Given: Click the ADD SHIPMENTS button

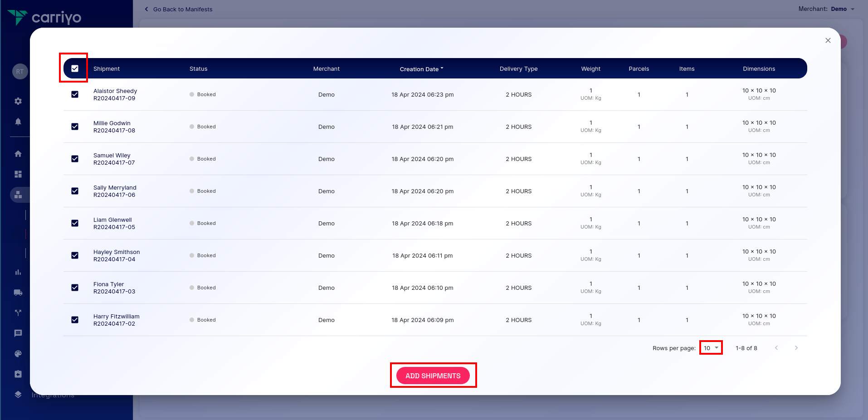Looking at the screenshot, I should pos(433,376).
